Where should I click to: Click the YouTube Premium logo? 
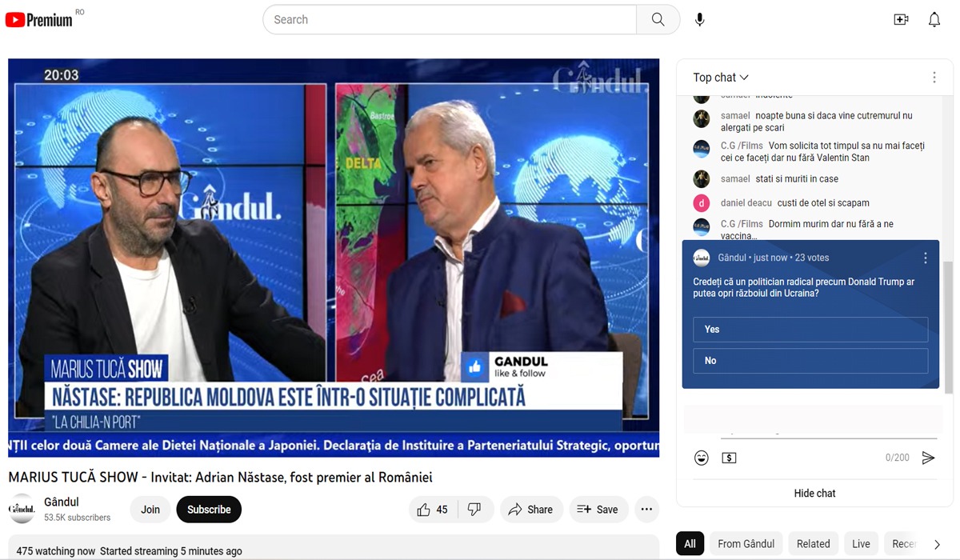pyautogui.click(x=39, y=20)
